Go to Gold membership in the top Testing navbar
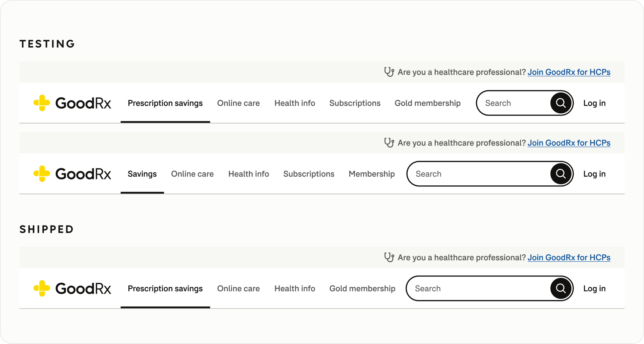Screen dimensions: 644x344 [x=428, y=103]
